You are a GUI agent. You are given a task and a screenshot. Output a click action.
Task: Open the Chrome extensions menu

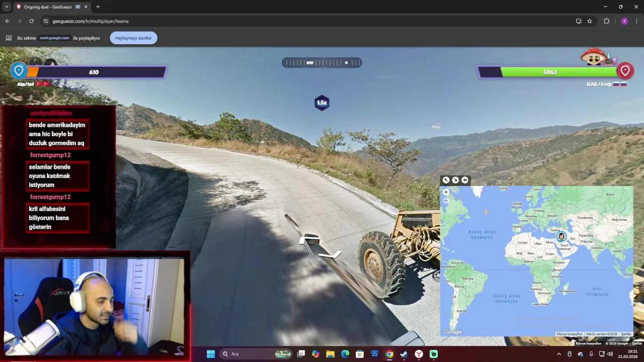[x=606, y=21]
